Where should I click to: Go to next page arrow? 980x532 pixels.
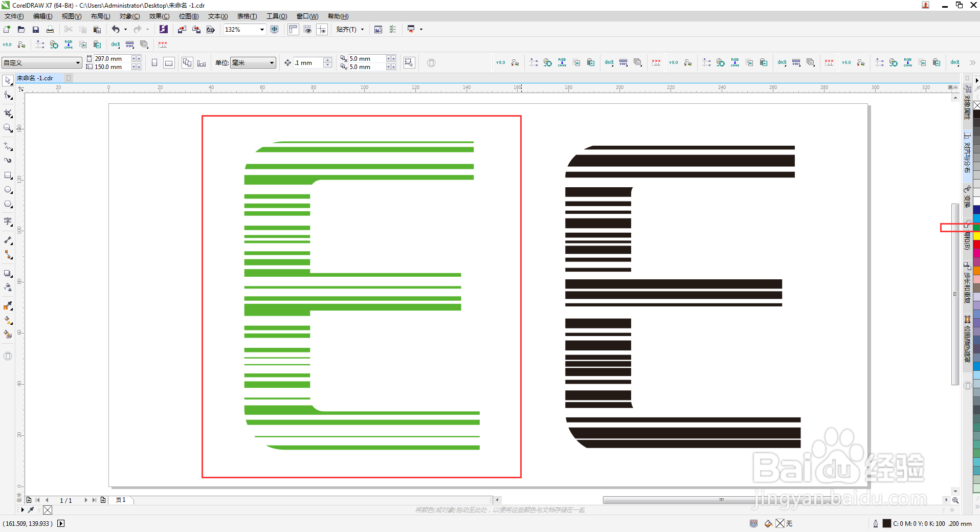pyautogui.click(x=86, y=500)
